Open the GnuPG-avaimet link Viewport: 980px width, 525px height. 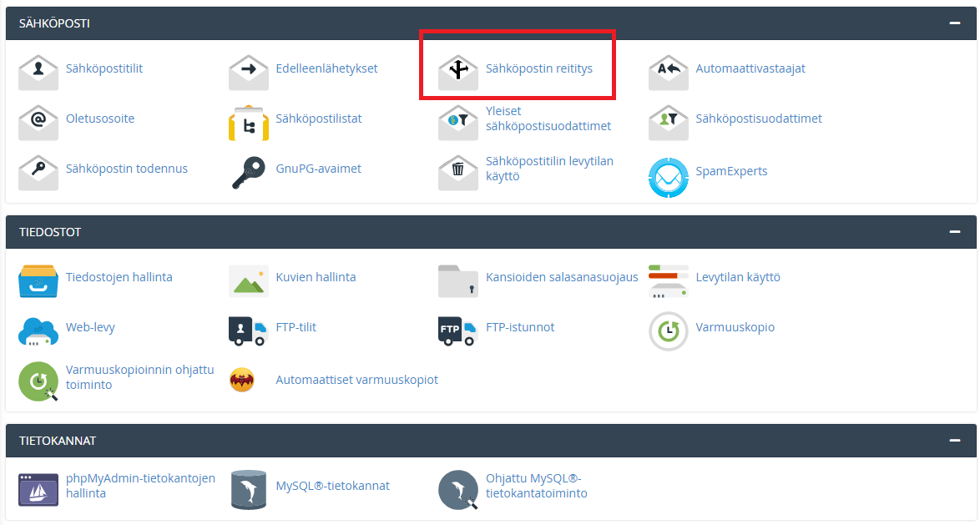tap(319, 168)
